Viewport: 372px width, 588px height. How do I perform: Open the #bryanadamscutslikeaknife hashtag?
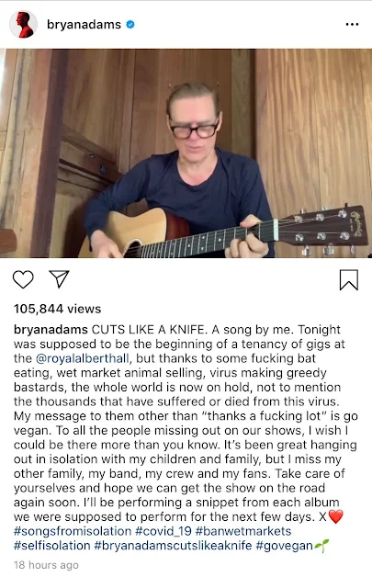173,546
